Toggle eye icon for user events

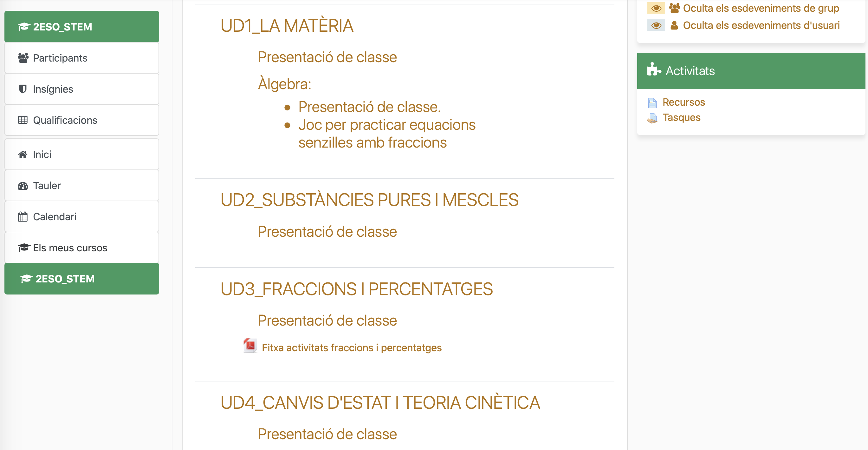coord(656,25)
